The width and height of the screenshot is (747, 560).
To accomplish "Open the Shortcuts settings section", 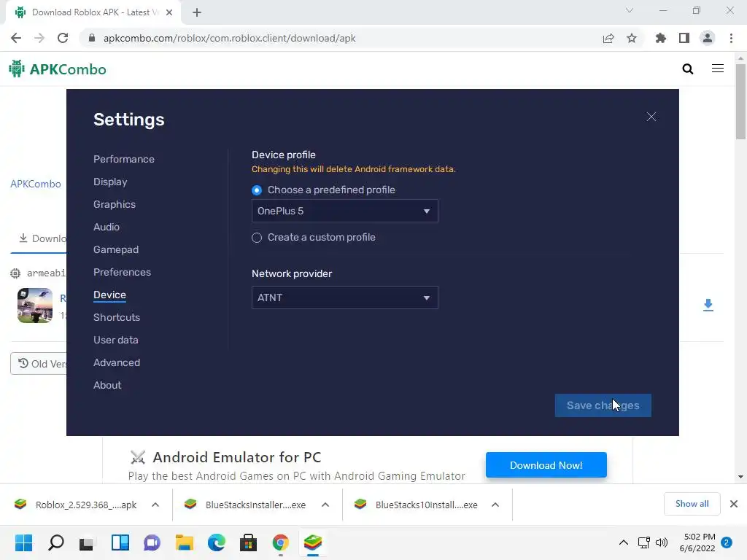I will coord(117,318).
